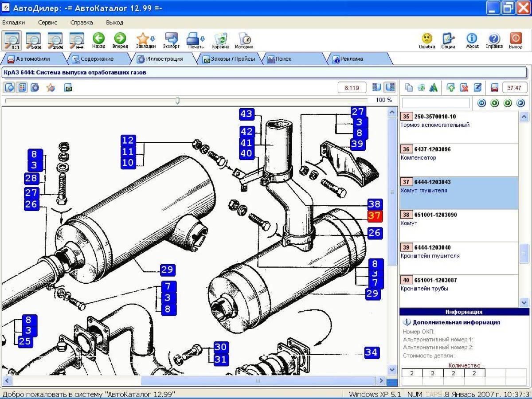The image size is (532, 399).
Task: Go to next part with green right arrow
Action: pos(508,103)
